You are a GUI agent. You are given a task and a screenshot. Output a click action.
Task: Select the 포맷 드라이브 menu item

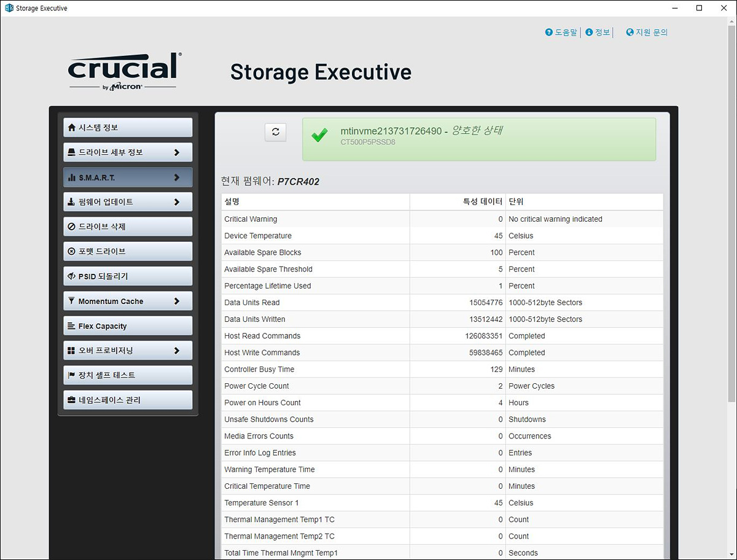pos(128,252)
